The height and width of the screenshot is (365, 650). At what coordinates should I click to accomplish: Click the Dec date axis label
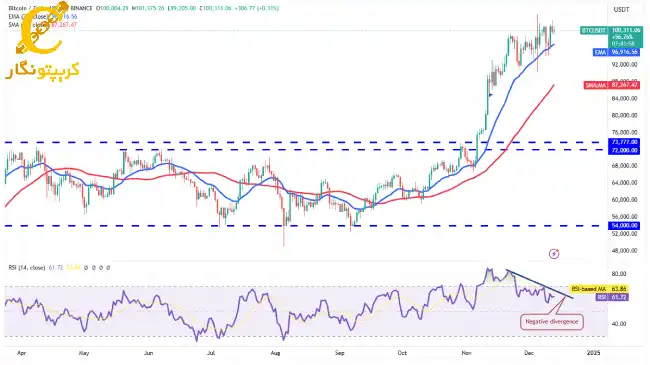[x=529, y=353]
